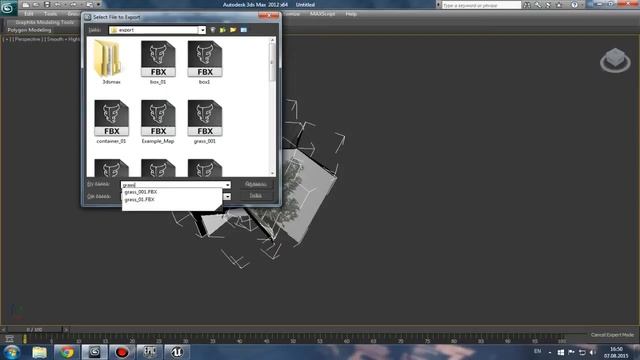Open the Polygon Modeling panel
The height and width of the screenshot is (360, 640).
click(x=29, y=30)
